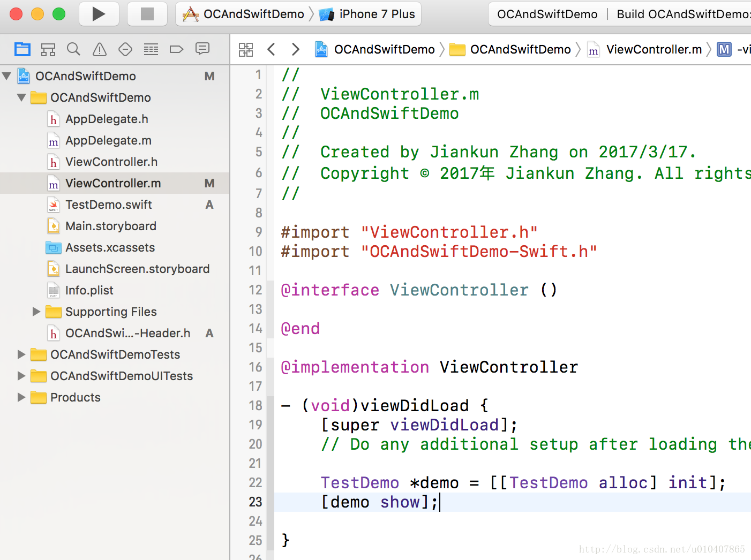Open the Debug navigator
751x560 pixels.
[x=151, y=50]
